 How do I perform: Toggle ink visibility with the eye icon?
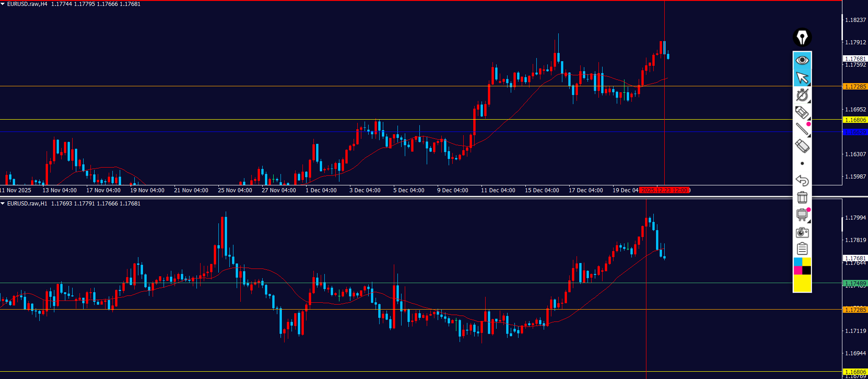[x=802, y=60]
